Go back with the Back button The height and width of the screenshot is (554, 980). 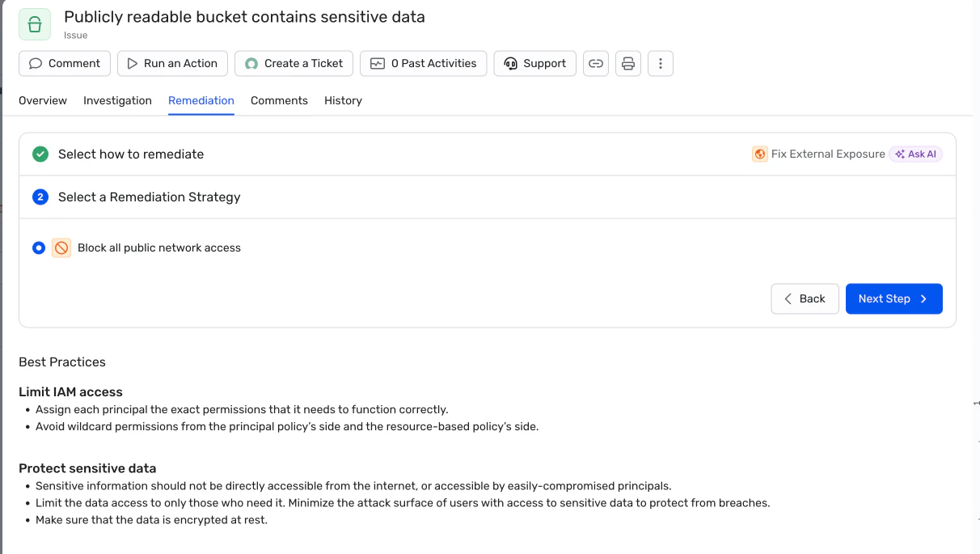coord(805,298)
